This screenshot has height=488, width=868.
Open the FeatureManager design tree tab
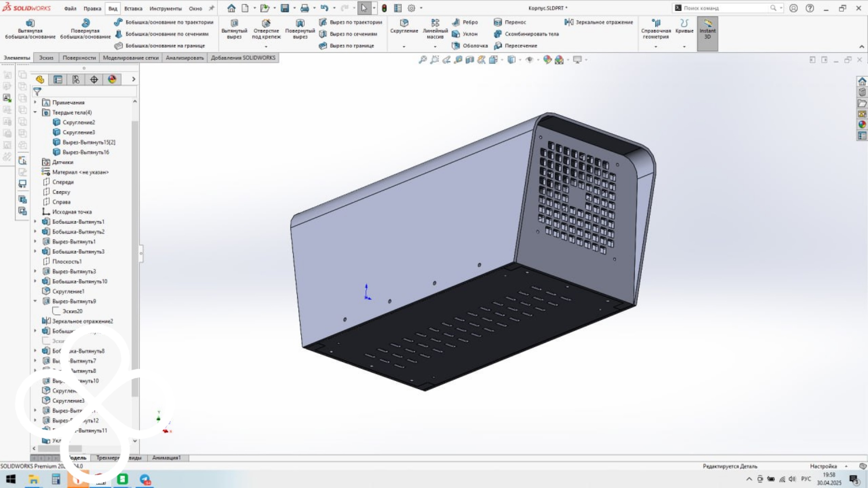point(40,79)
